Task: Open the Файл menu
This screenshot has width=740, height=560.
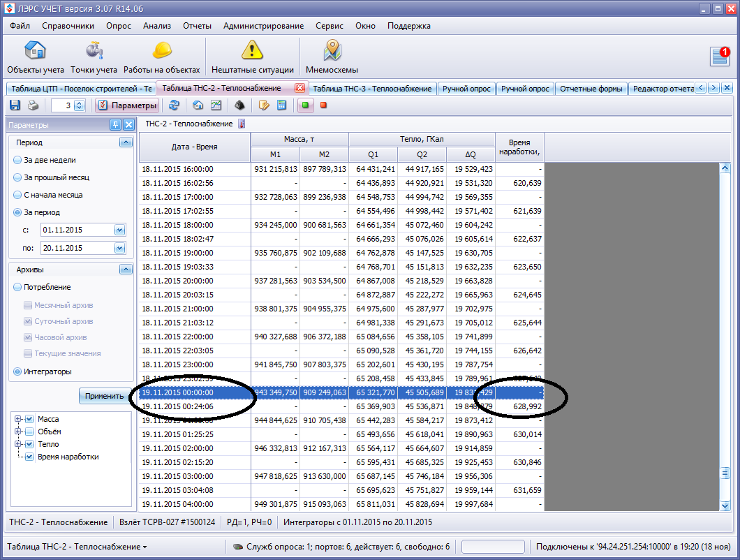Action: (20, 26)
